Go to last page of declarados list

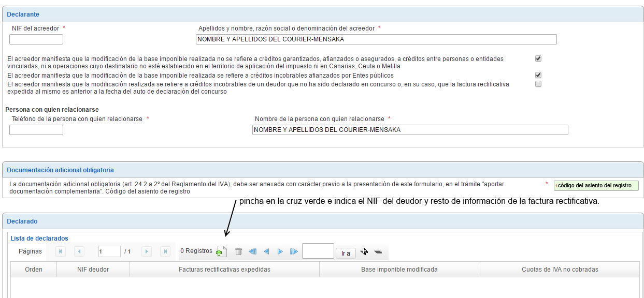pos(165,251)
